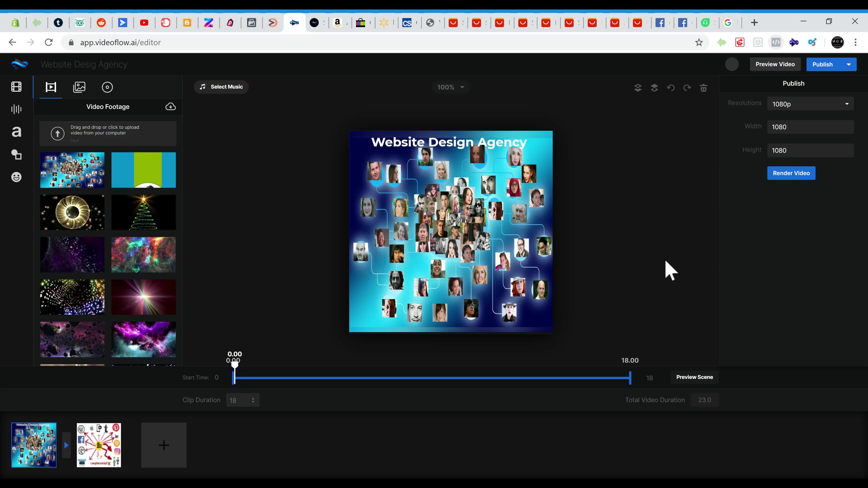Click the upload video arrow icon
This screenshot has width=868, height=488.
click(x=58, y=133)
